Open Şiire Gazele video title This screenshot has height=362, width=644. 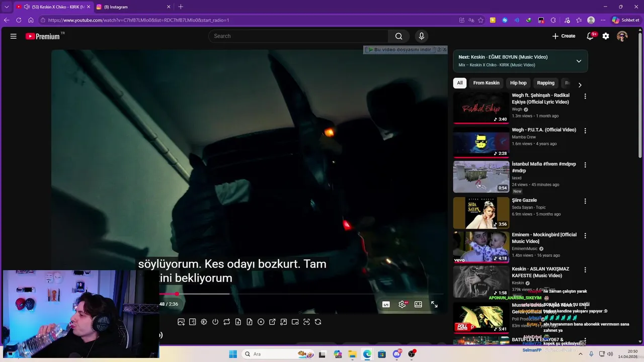click(x=524, y=200)
